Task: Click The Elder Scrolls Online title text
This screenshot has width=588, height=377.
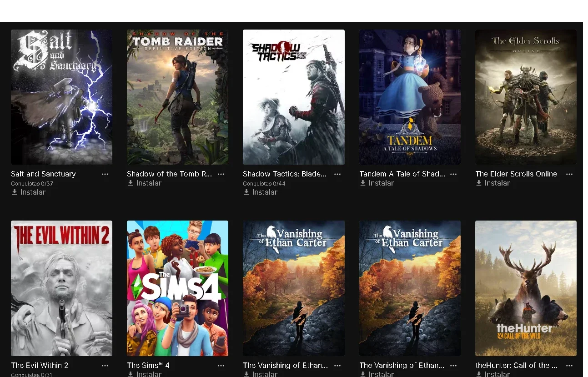Action: coord(516,174)
